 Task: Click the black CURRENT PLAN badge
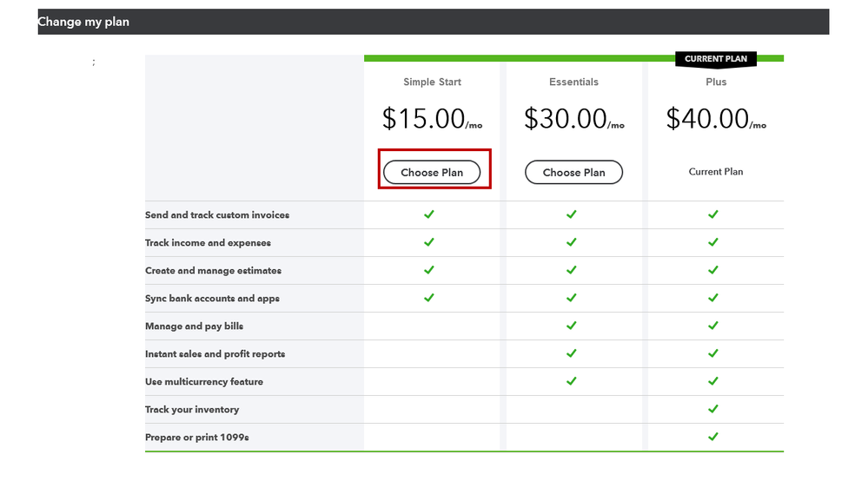716,59
